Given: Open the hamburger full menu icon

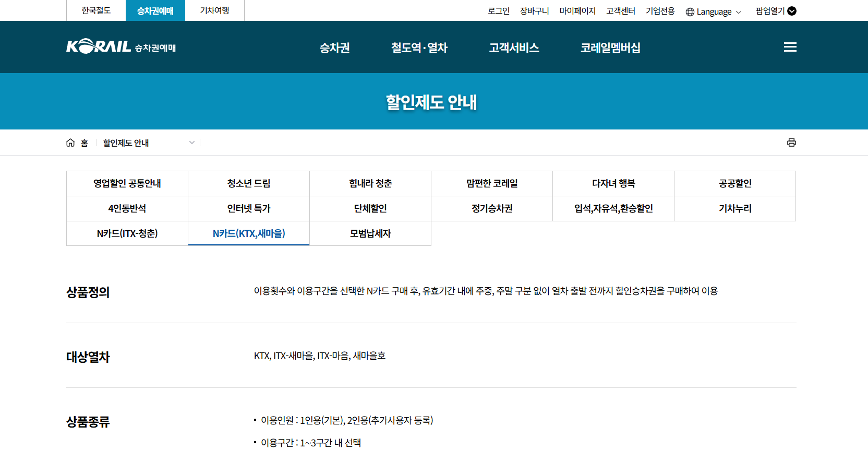Looking at the screenshot, I should click(x=790, y=47).
